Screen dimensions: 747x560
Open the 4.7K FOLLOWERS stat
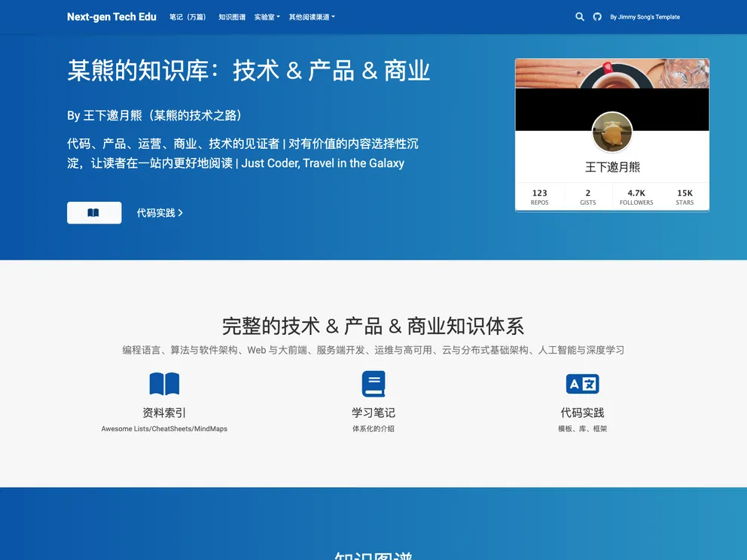pyautogui.click(x=636, y=196)
